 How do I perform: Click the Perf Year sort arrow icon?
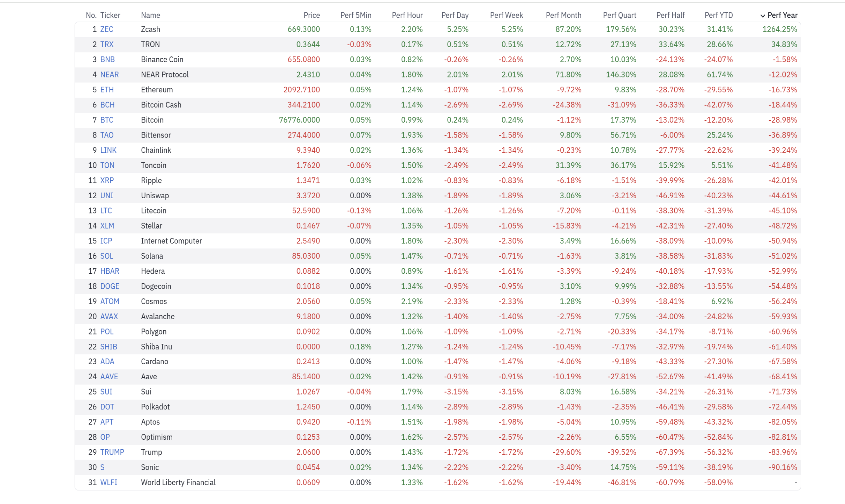pos(762,16)
